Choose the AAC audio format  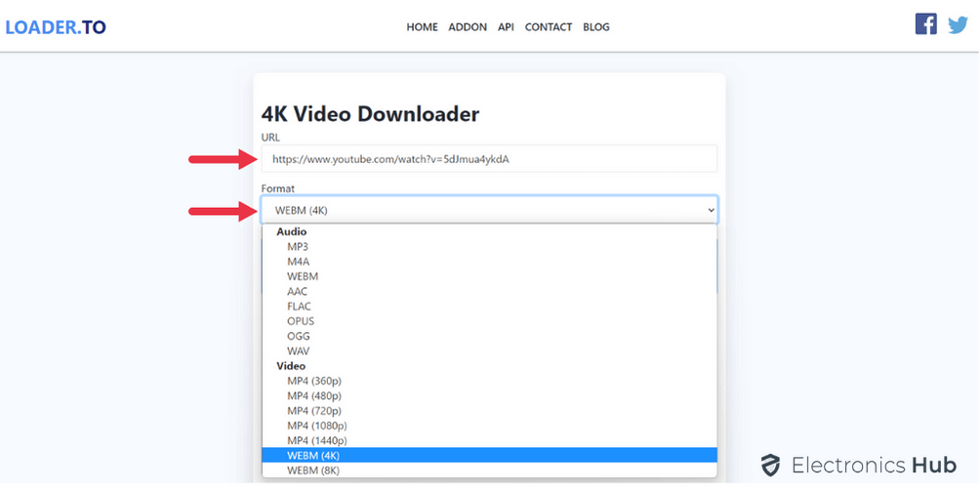click(489, 291)
